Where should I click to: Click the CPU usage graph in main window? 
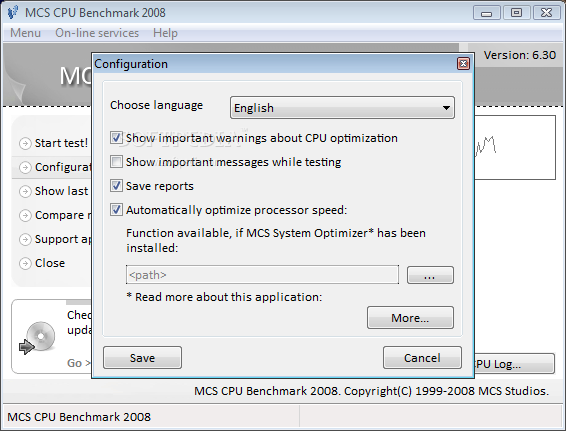tap(515, 148)
